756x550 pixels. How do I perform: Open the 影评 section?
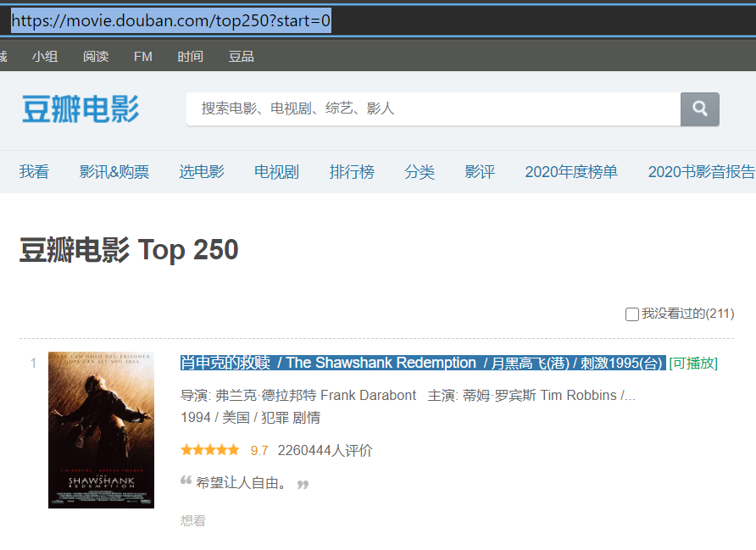480,171
